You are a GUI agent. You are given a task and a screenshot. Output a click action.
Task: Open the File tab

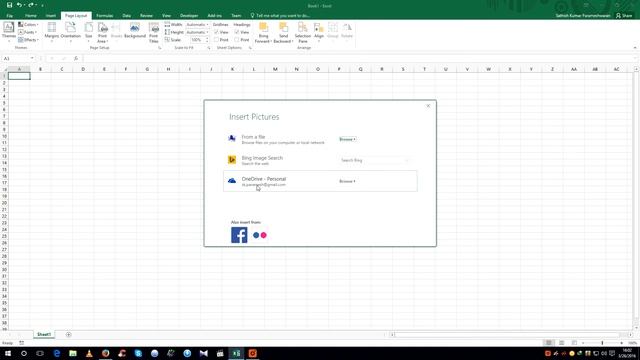(x=9, y=16)
